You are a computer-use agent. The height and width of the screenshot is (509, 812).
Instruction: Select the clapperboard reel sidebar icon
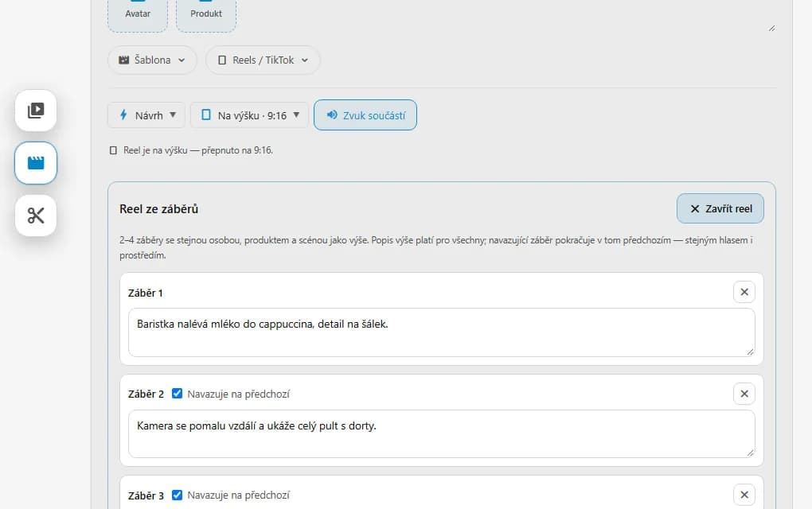tap(36, 163)
